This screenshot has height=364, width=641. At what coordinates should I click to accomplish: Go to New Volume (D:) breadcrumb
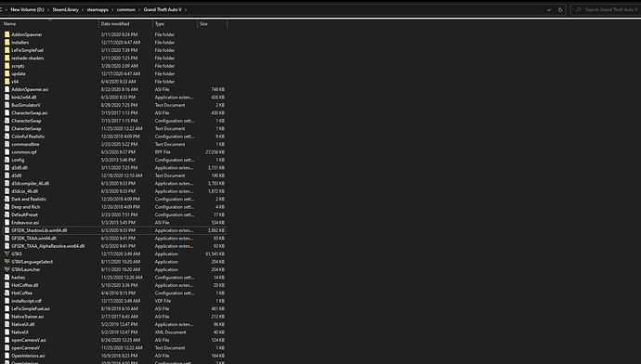click(x=27, y=10)
